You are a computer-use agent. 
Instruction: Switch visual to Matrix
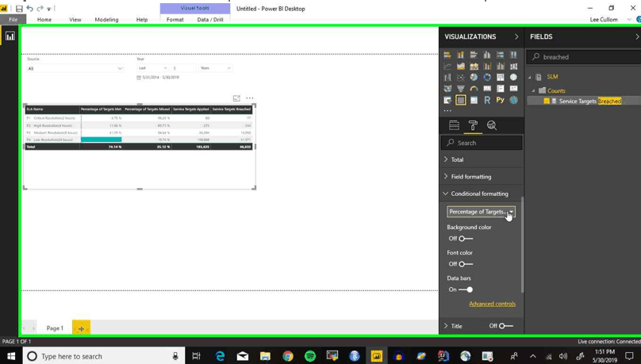point(474,100)
